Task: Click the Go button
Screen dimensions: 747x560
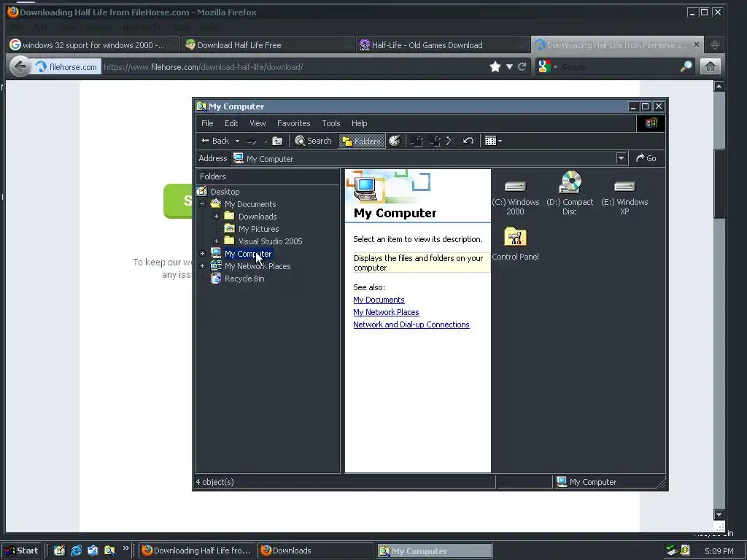Action: tap(646, 158)
